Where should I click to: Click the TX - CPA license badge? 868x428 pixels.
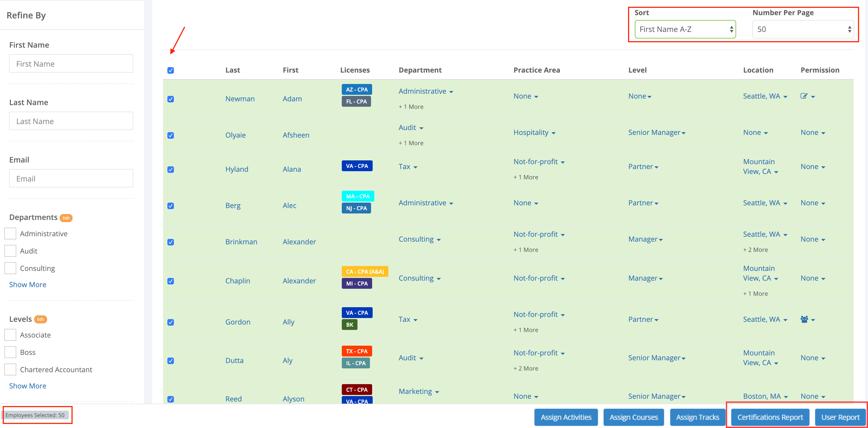(356, 351)
